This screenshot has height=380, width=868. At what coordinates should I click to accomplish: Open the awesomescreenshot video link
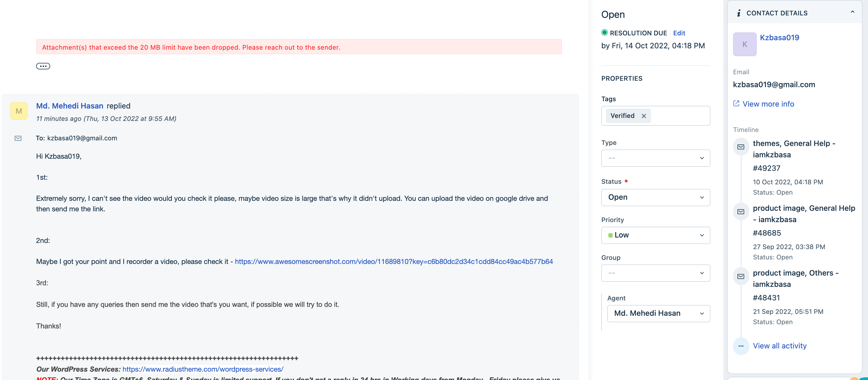394,262
